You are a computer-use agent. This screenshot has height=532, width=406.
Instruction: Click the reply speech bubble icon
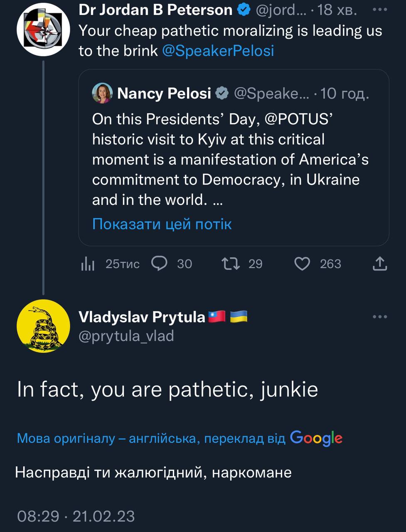coord(160,264)
